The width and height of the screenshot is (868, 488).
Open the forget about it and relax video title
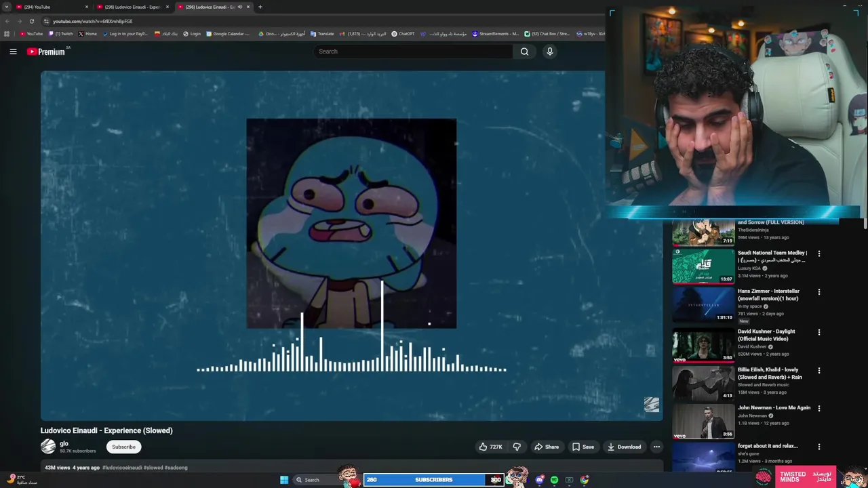pyautogui.click(x=768, y=446)
